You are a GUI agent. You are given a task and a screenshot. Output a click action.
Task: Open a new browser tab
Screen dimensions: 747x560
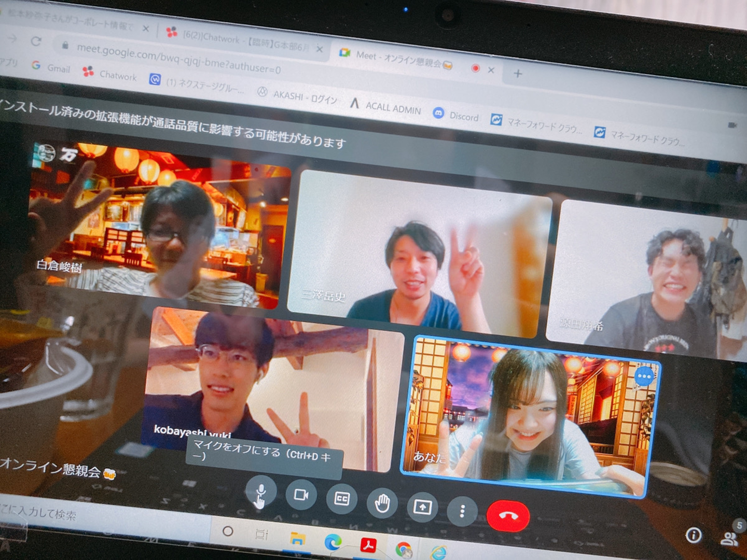click(518, 73)
